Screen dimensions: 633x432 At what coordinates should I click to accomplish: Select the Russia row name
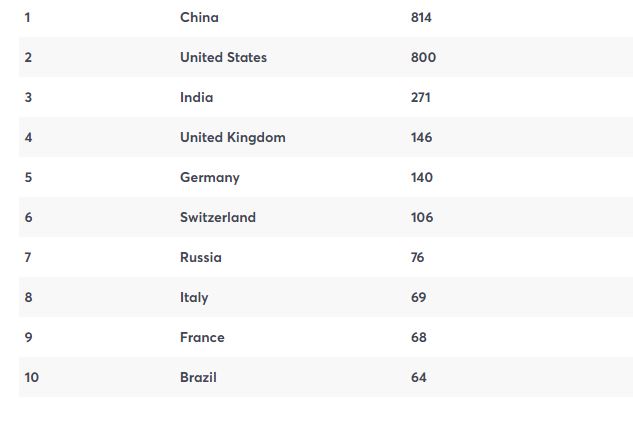pyautogui.click(x=201, y=257)
